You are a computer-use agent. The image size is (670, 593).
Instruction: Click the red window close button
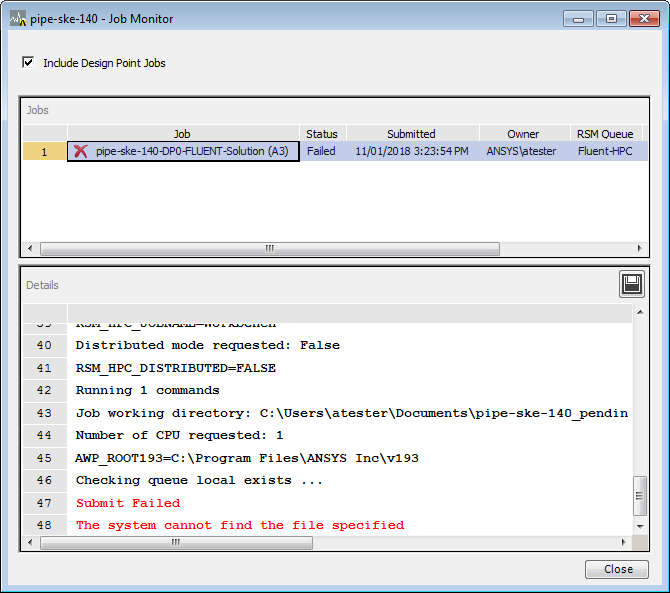(644, 19)
